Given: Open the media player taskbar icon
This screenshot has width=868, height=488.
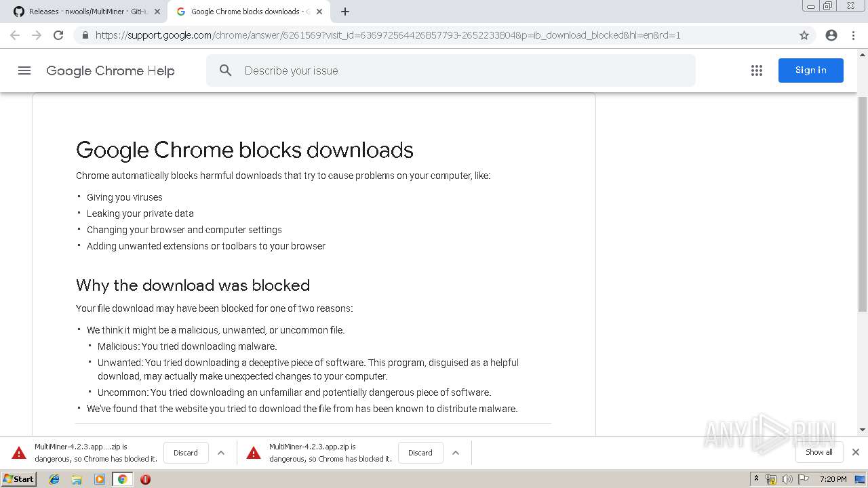Looking at the screenshot, I should point(100,479).
